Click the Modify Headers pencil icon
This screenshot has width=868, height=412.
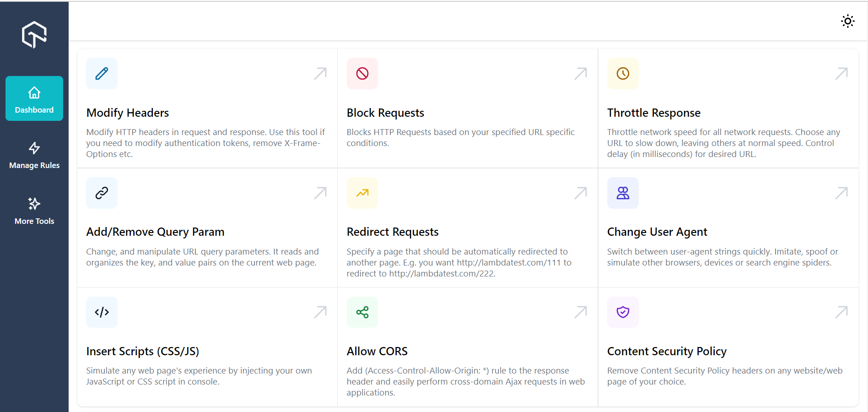point(102,74)
